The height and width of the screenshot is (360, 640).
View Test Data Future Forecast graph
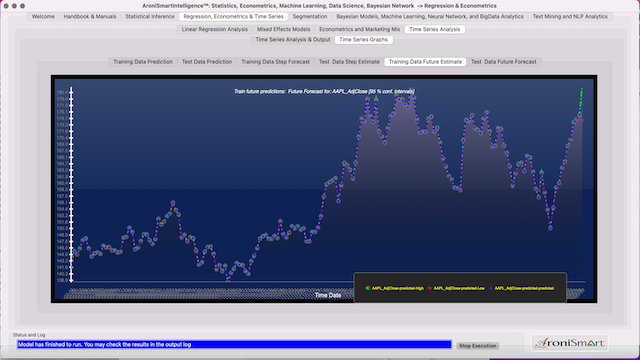tap(504, 62)
